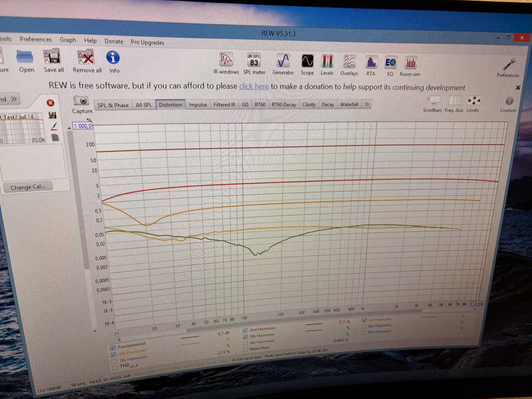Enable the 8th Harmonic trace
The image size is (532, 399).
(245, 343)
